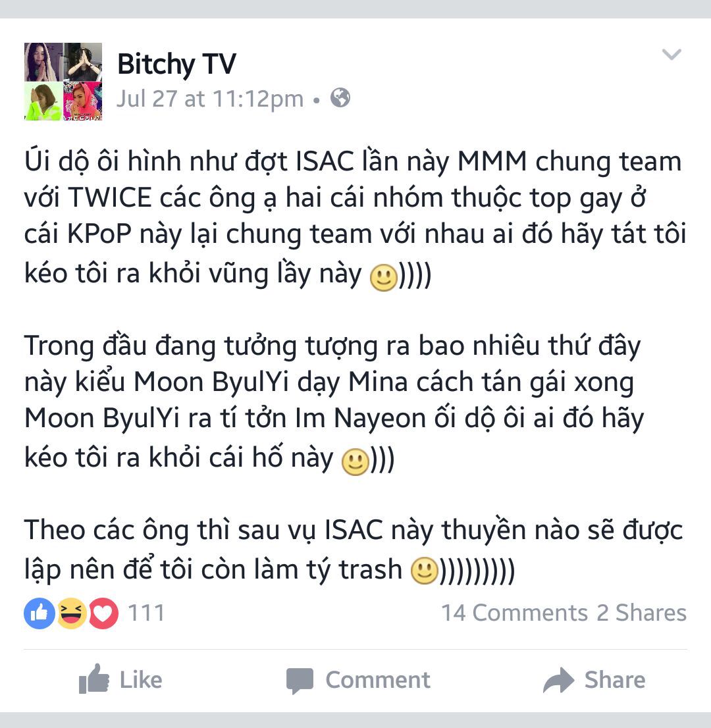View the 111 reactions count
The image size is (711, 728).
146,613
